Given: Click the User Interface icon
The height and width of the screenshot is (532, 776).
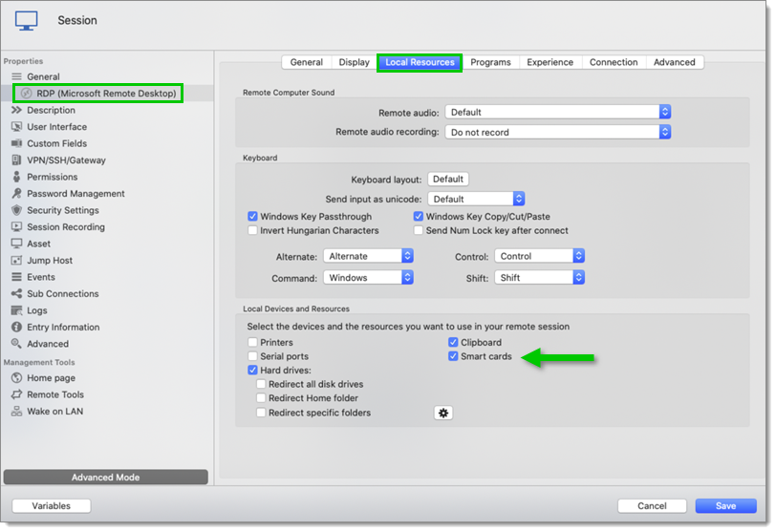Looking at the screenshot, I should (x=17, y=127).
